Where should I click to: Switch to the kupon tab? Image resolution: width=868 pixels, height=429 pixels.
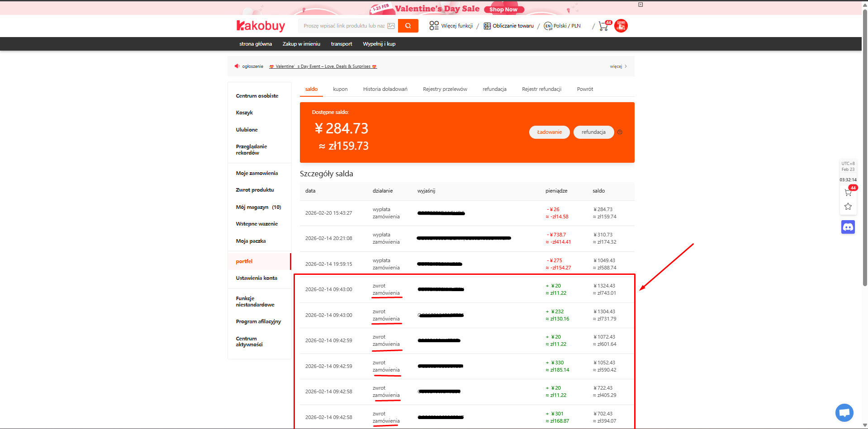click(x=340, y=89)
